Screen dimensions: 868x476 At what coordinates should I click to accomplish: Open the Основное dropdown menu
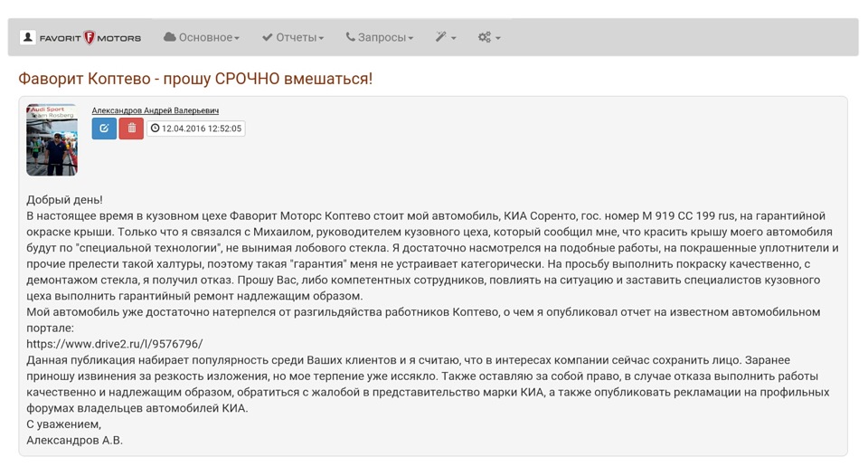click(x=202, y=37)
